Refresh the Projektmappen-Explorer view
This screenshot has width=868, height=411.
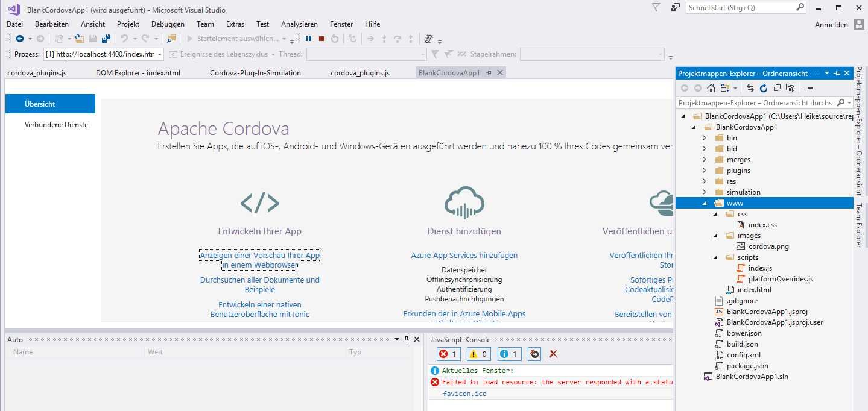click(x=764, y=88)
